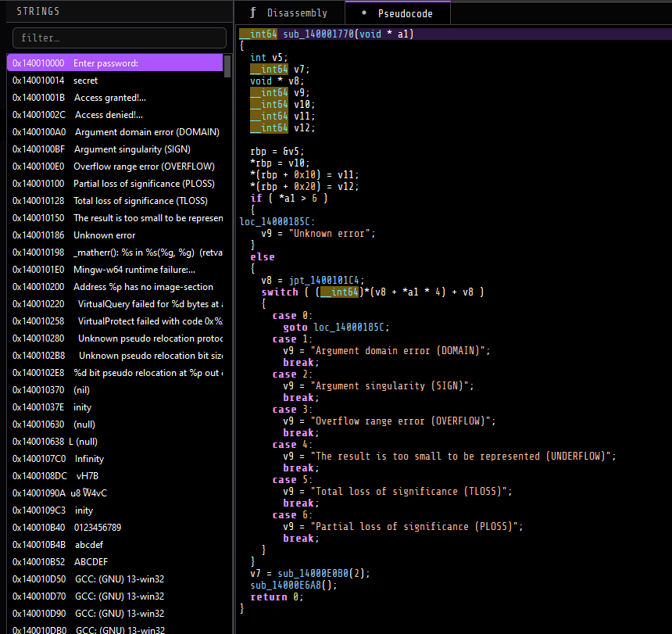Switch to the Pseudocode tab

398,13
